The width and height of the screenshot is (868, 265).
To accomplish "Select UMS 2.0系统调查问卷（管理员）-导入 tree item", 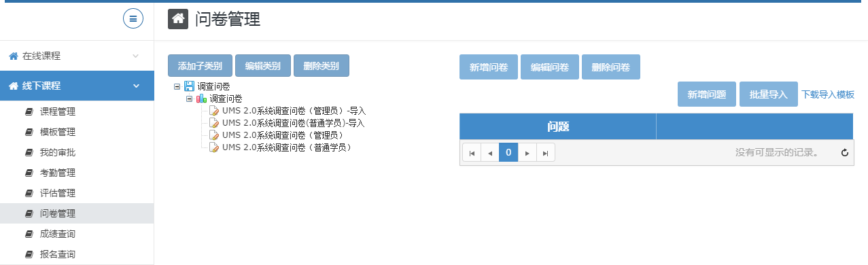I will (x=294, y=111).
